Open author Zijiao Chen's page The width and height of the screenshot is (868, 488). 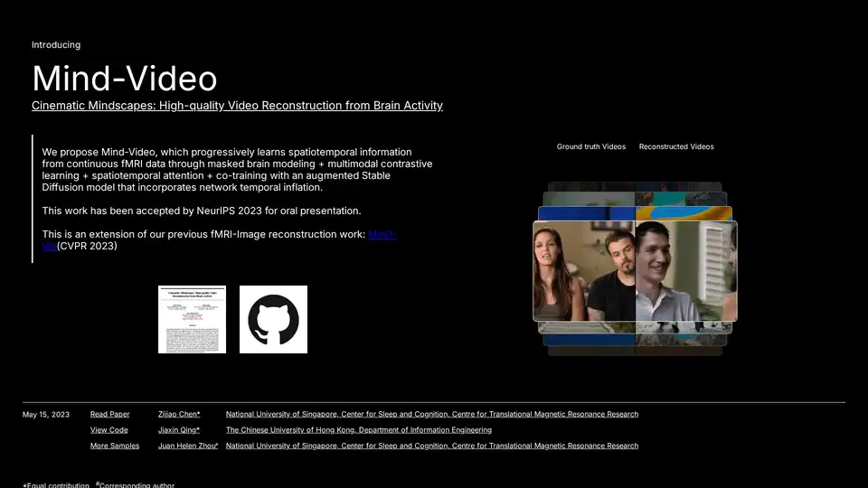click(179, 414)
